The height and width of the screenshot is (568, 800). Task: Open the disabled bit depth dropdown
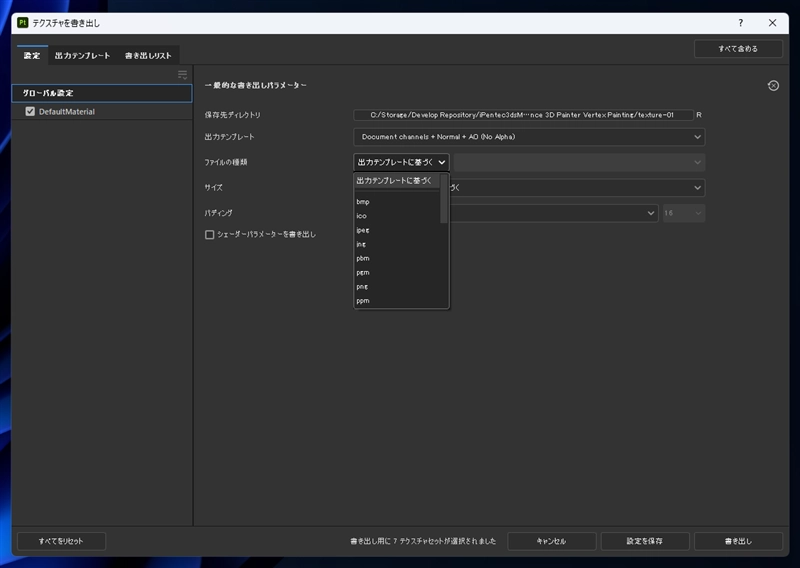pyautogui.click(x=580, y=162)
